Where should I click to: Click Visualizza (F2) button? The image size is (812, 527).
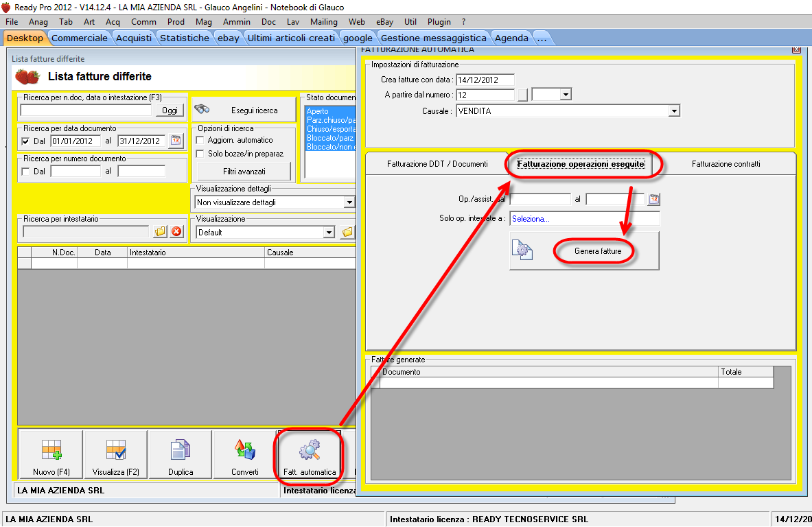(x=115, y=454)
